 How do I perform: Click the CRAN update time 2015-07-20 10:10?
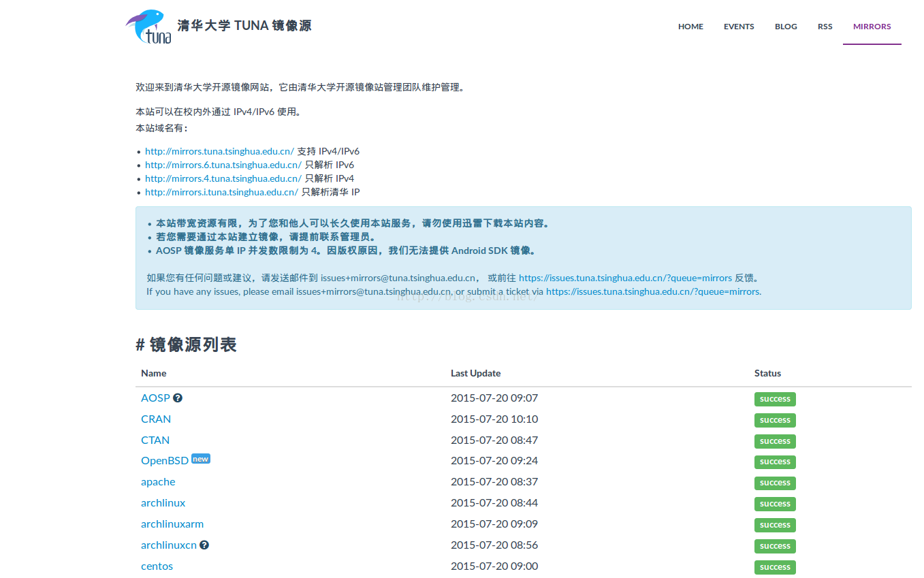coord(494,419)
